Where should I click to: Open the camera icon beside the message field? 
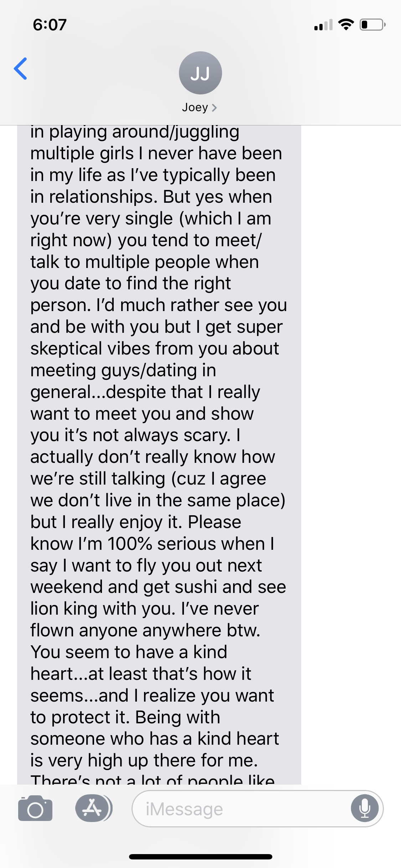point(35,808)
